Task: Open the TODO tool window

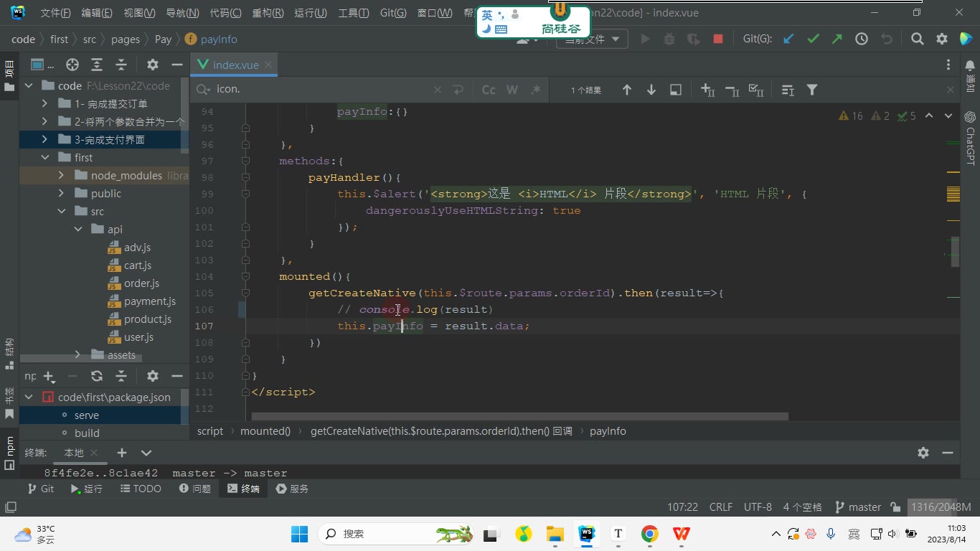Action: (141, 489)
